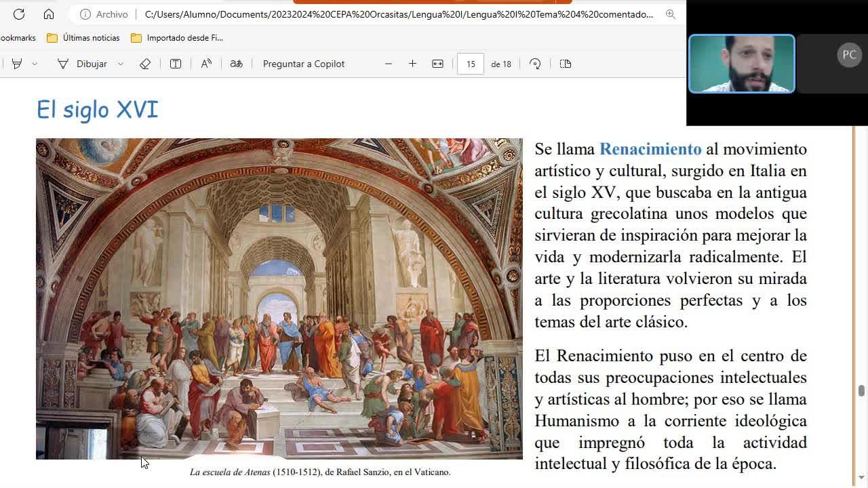Screen dimensions: 868x488
Task: Fit the PDF page to width
Action: click(437, 64)
